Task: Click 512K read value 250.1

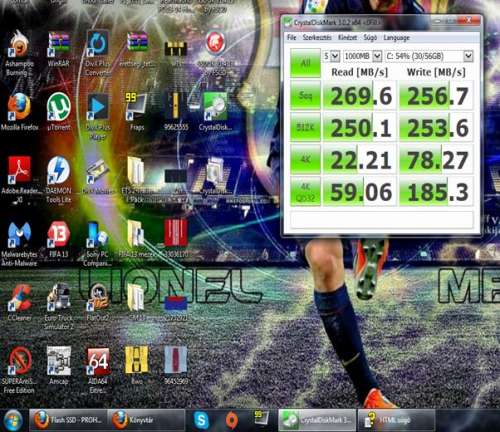Action: (x=360, y=127)
